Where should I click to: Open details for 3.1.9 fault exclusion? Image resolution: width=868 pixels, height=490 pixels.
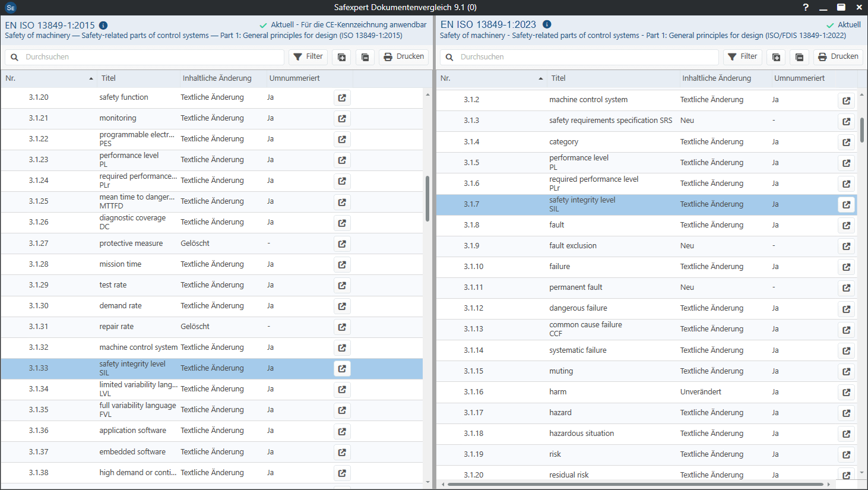coord(846,246)
